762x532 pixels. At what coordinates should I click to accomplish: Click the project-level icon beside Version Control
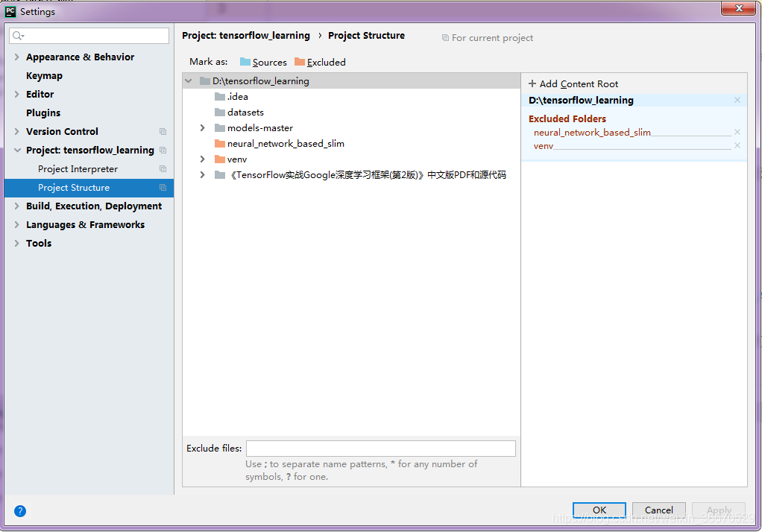click(163, 132)
